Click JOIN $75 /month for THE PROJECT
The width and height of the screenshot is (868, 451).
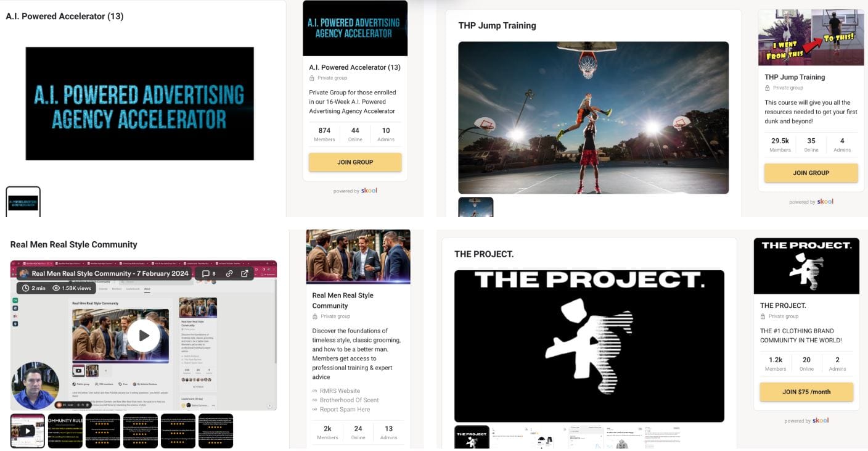pos(806,392)
